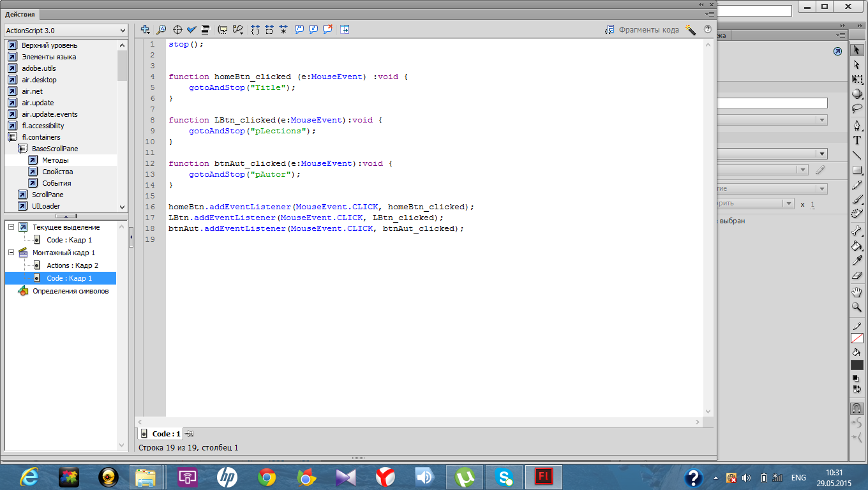Click the Actions panel help question icon
This screenshot has width=868, height=490.
click(x=707, y=29)
